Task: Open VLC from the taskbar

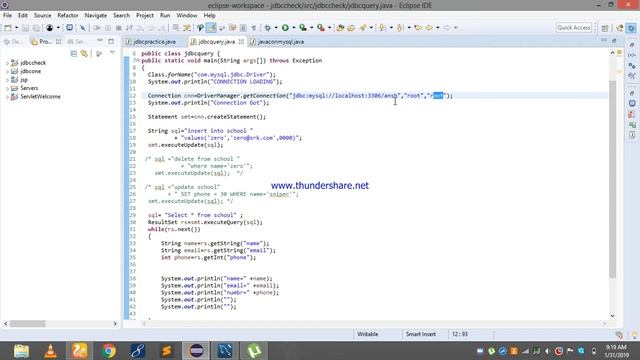Action: (51, 351)
